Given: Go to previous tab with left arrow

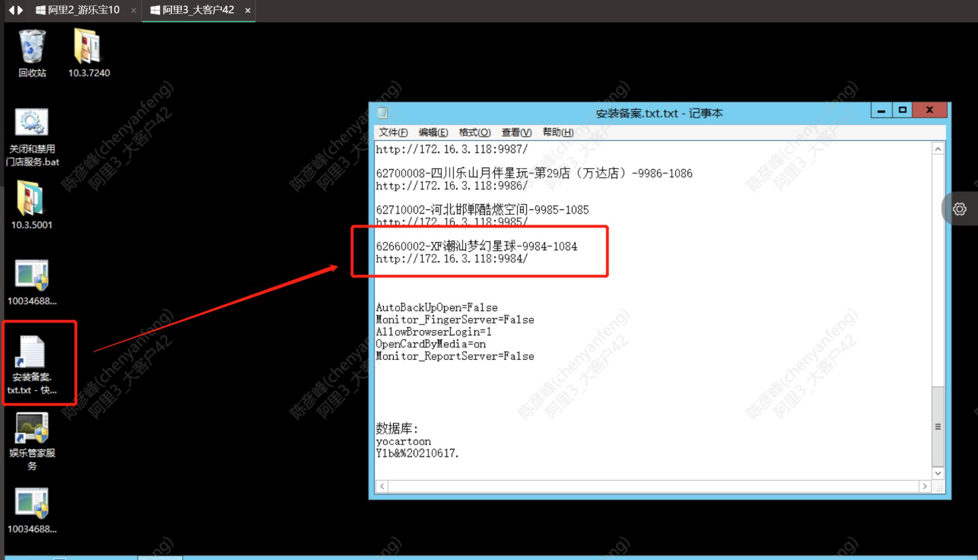Looking at the screenshot, I should 11,10.
